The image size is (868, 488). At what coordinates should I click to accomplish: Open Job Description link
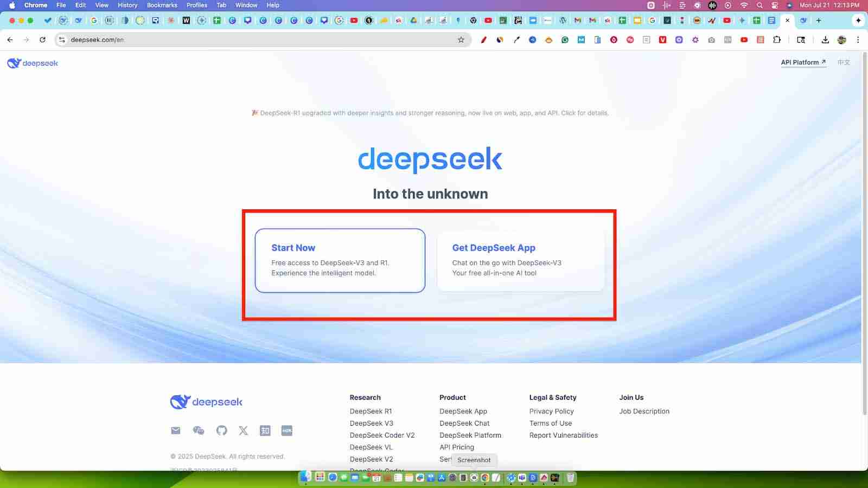644,412
